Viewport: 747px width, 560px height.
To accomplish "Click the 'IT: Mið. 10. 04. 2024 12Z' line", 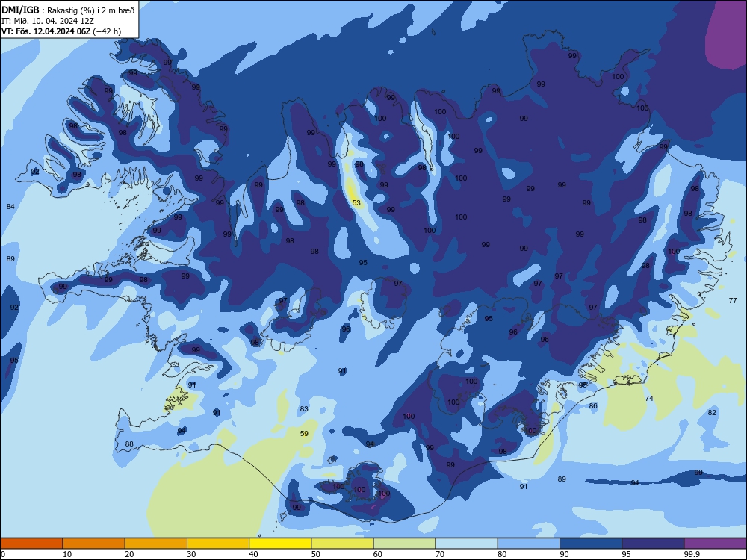I will click(48, 21).
